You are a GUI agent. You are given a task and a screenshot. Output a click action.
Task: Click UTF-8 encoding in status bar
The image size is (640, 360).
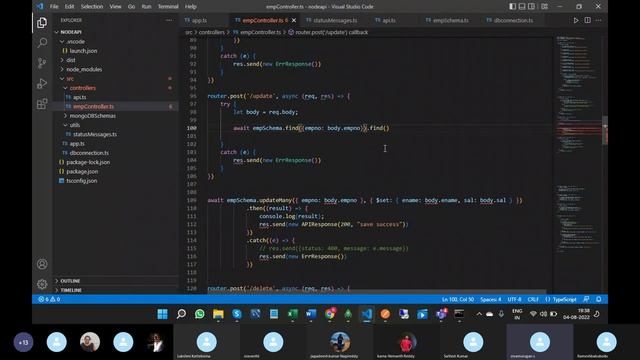click(x=514, y=299)
